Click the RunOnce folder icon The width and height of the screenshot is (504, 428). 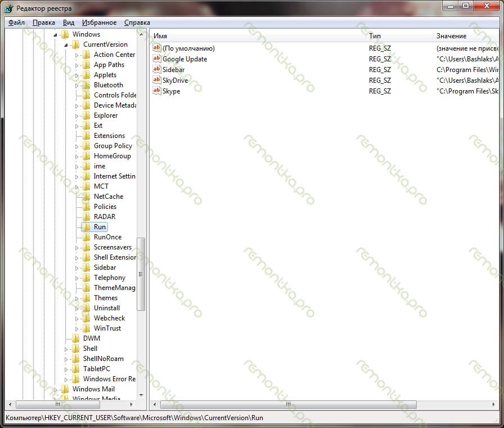pyautogui.click(x=87, y=237)
